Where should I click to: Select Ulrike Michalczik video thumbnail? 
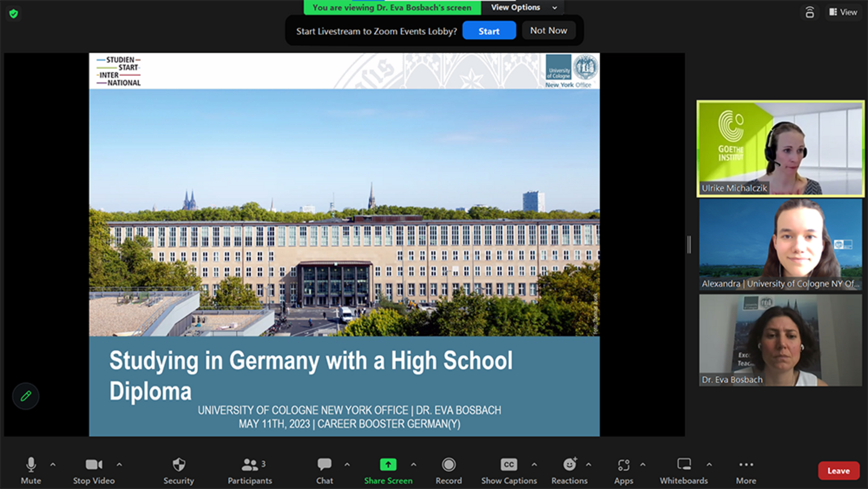[781, 148]
